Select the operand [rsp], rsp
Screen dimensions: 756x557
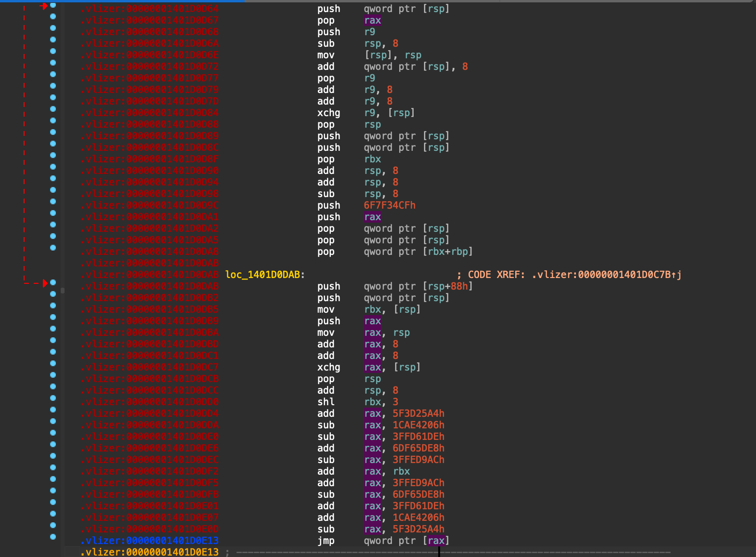(392, 55)
